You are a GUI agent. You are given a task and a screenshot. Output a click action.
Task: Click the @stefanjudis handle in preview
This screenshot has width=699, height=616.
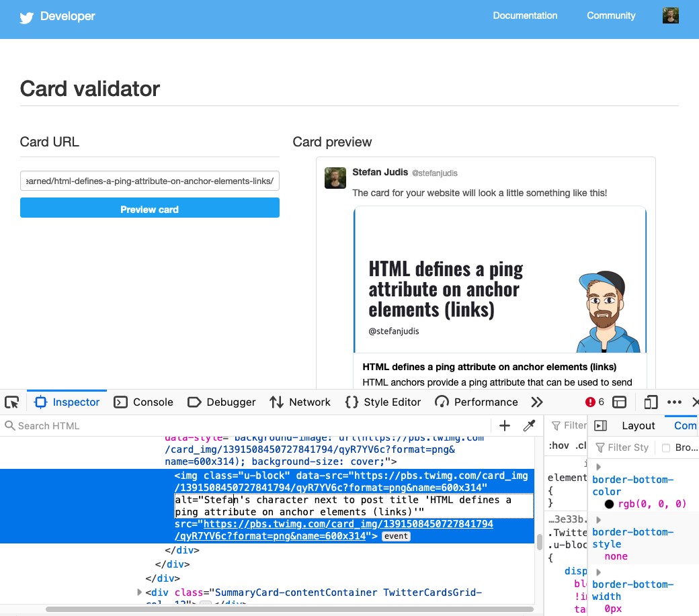pos(435,173)
